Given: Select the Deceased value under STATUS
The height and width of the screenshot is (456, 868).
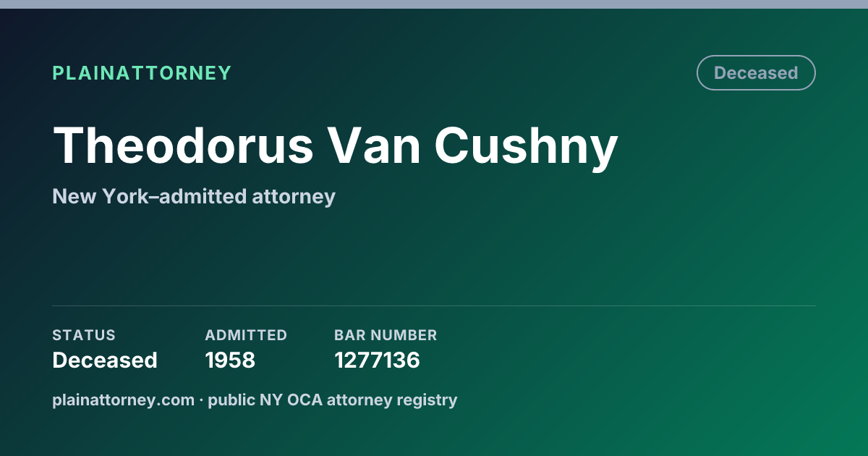Looking at the screenshot, I should (105, 360).
